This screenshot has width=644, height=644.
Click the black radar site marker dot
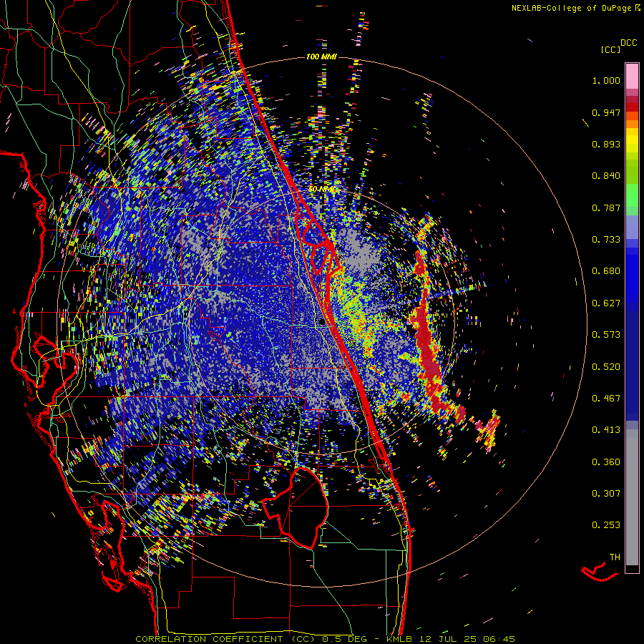coord(322,323)
